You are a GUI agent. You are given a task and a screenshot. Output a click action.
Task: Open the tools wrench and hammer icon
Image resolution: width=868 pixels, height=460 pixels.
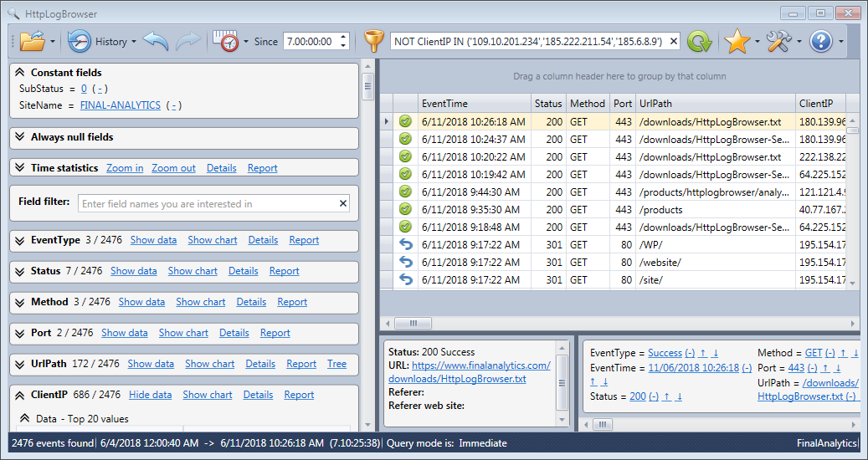[779, 42]
